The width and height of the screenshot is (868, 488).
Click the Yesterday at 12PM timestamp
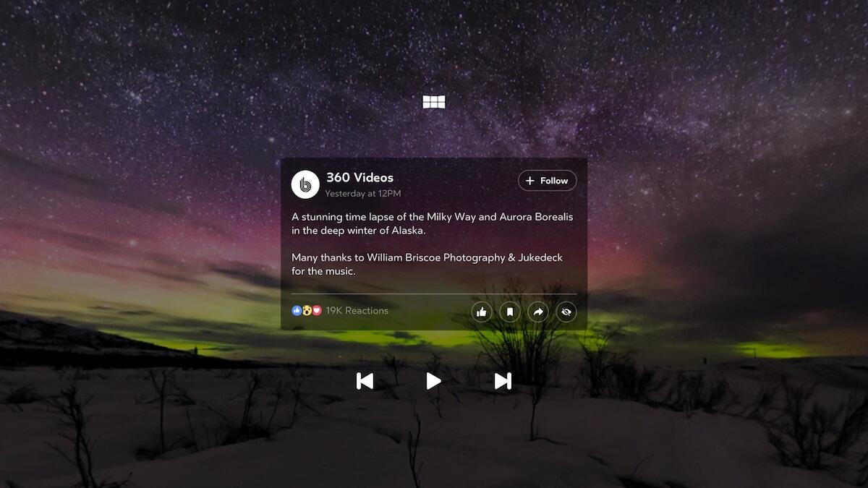point(362,194)
